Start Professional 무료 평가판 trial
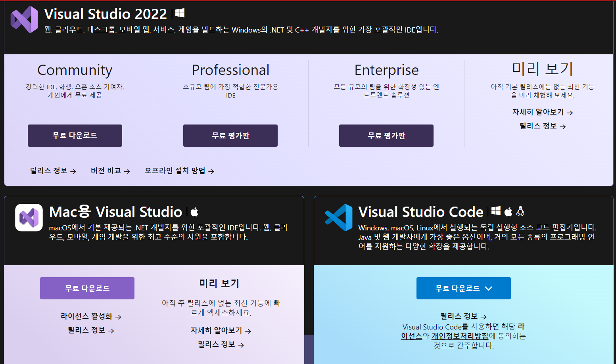Viewport: 616px width, 364px height. tap(230, 136)
